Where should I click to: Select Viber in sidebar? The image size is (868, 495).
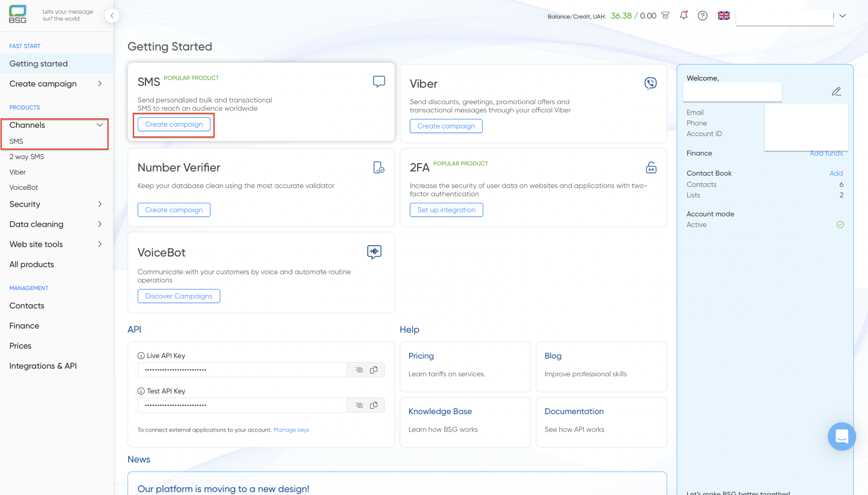click(17, 172)
